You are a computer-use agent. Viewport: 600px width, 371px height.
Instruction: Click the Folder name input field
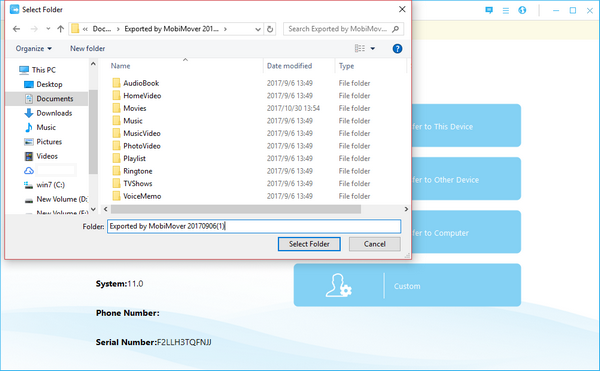click(x=254, y=226)
